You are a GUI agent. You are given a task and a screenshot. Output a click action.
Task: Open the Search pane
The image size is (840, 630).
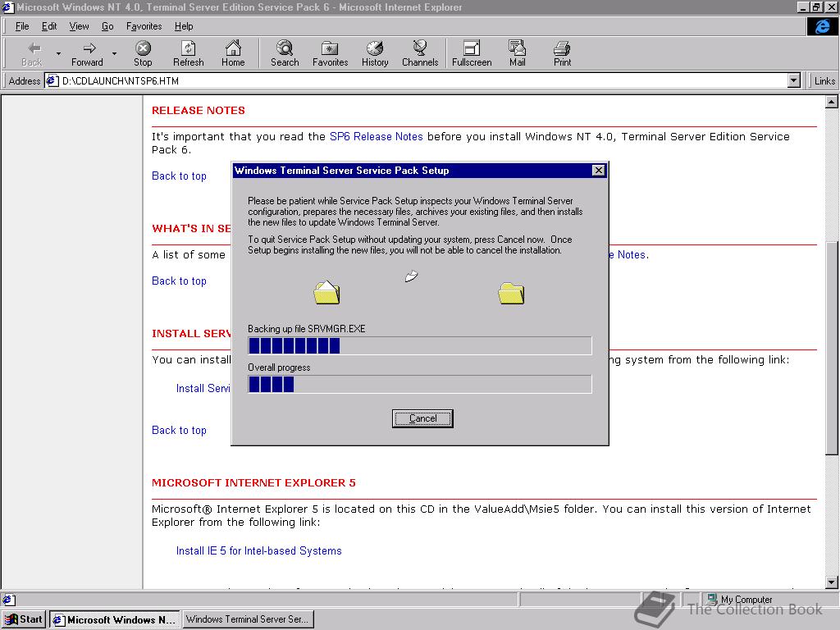285,54
